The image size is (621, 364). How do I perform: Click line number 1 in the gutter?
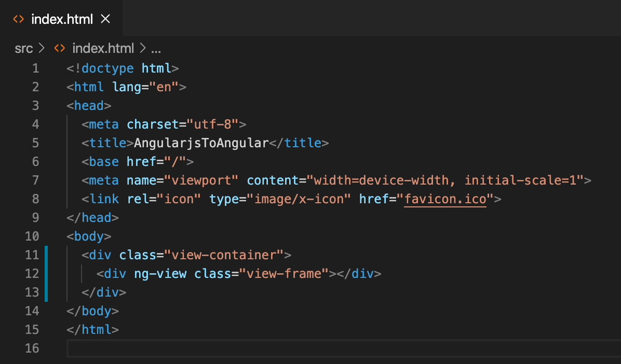tap(35, 68)
